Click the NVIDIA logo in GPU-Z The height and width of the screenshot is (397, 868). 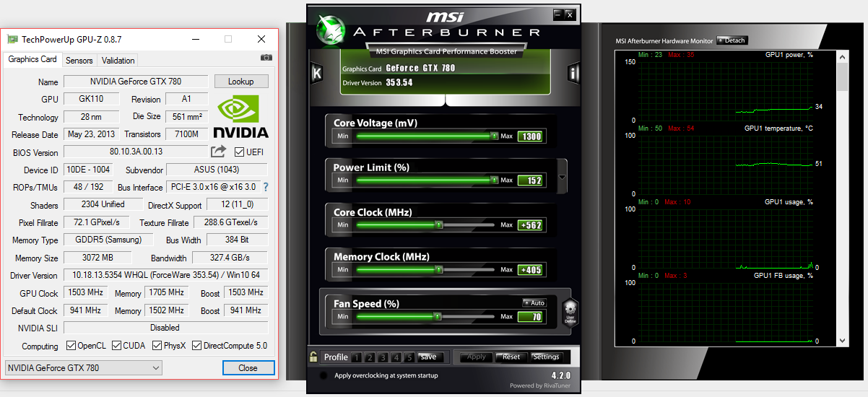tap(240, 117)
